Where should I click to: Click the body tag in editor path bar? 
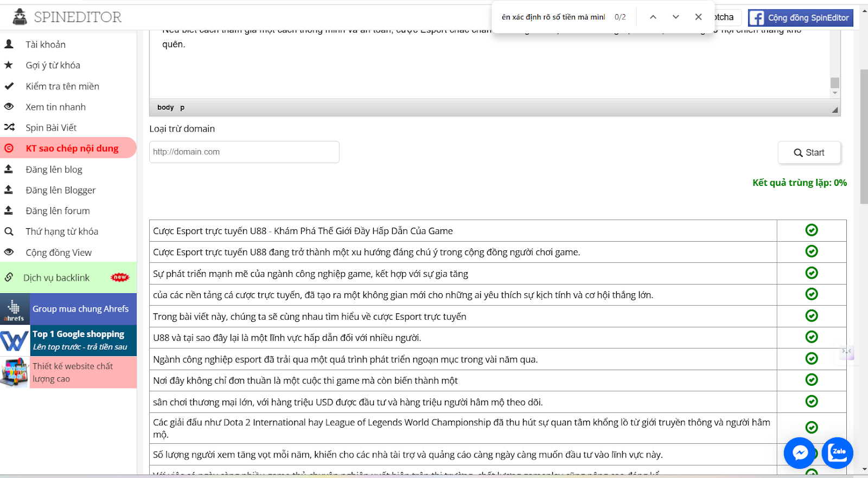(x=165, y=107)
